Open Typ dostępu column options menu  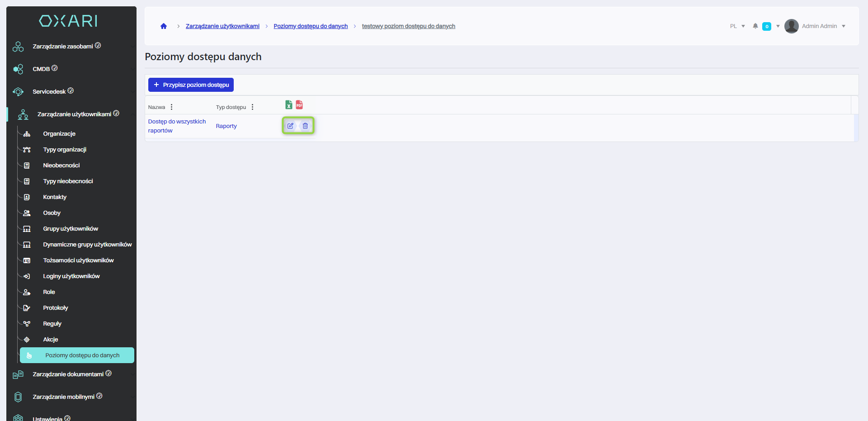click(252, 107)
